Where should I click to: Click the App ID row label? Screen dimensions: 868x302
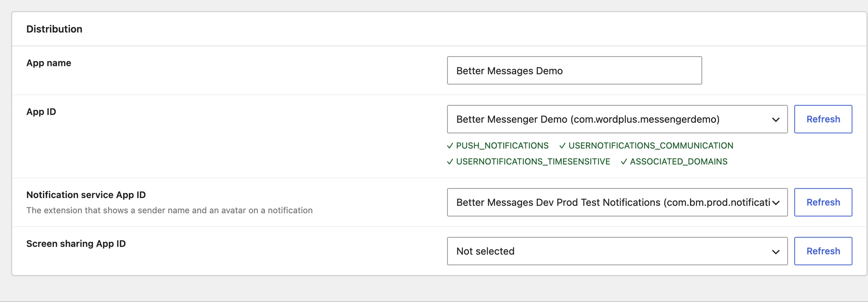(x=41, y=112)
